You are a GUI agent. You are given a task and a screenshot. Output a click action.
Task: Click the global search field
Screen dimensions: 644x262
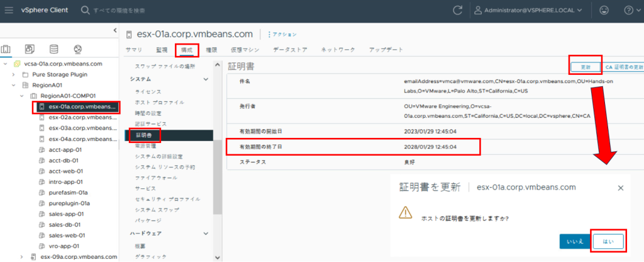click(119, 10)
